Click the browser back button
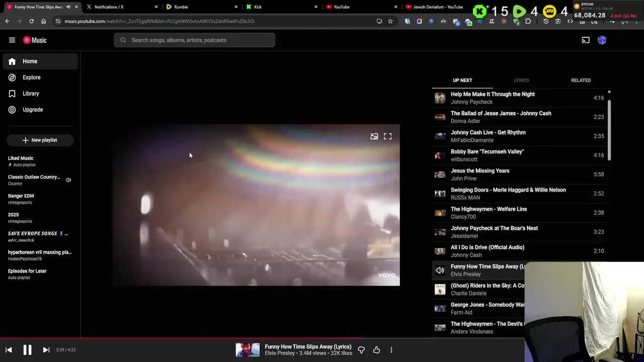The image size is (644, 362). (7, 21)
